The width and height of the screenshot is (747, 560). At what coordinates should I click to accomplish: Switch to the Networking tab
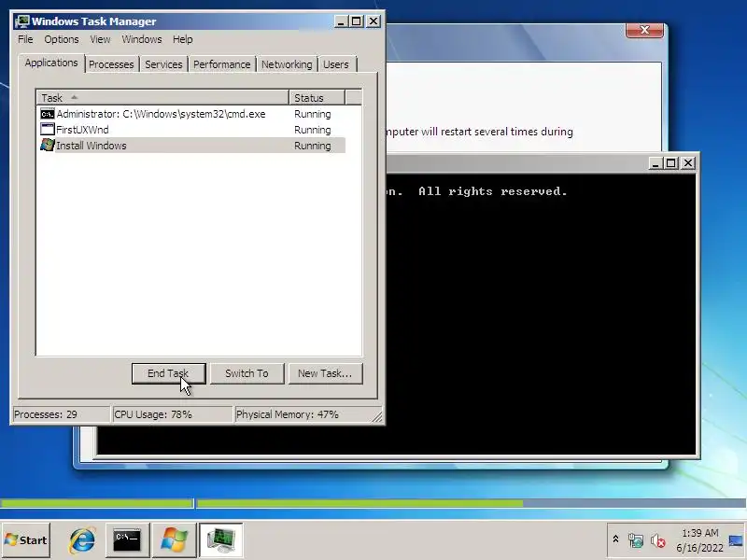point(287,64)
